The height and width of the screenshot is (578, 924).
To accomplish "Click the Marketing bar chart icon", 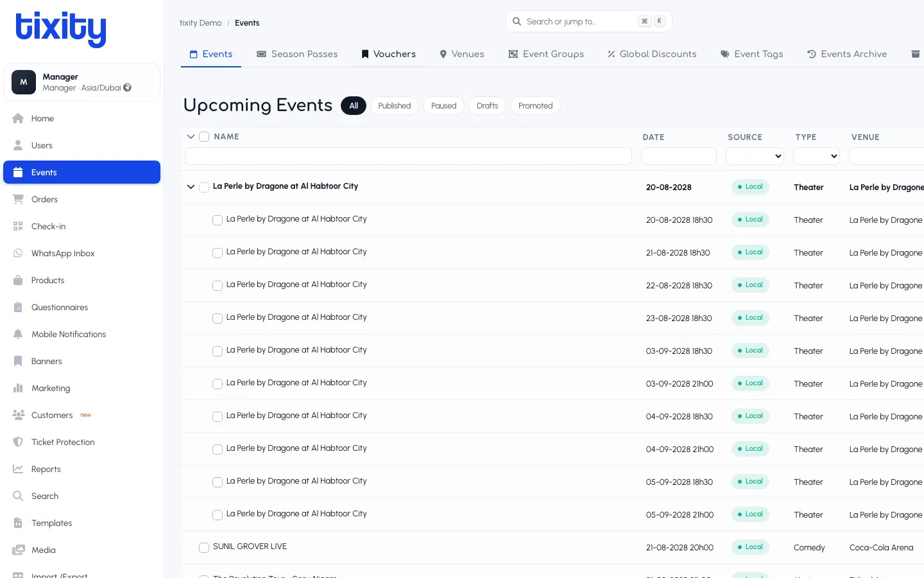I will (18, 388).
